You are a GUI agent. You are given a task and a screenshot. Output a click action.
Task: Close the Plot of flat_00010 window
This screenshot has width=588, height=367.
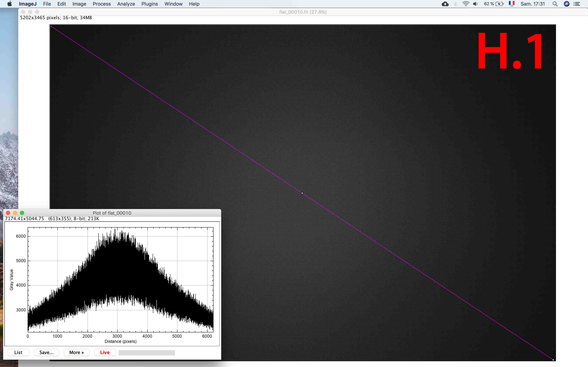(x=8, y=213)
